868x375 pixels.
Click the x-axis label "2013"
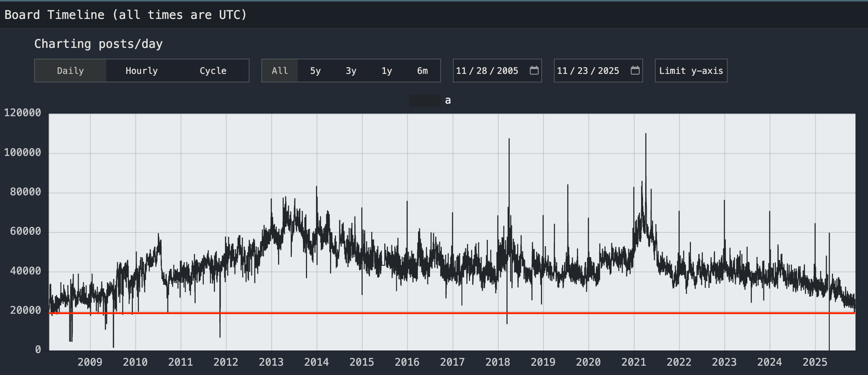tap(271, 362)
